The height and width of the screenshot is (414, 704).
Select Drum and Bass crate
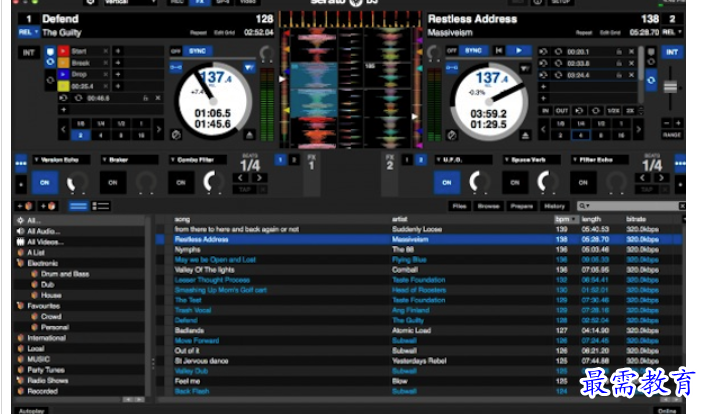point(65,274)
